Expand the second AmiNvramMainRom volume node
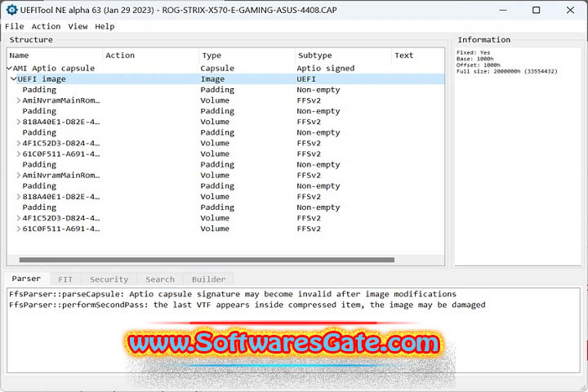Viewport: 588px width, 392px height. pos(19,176)
